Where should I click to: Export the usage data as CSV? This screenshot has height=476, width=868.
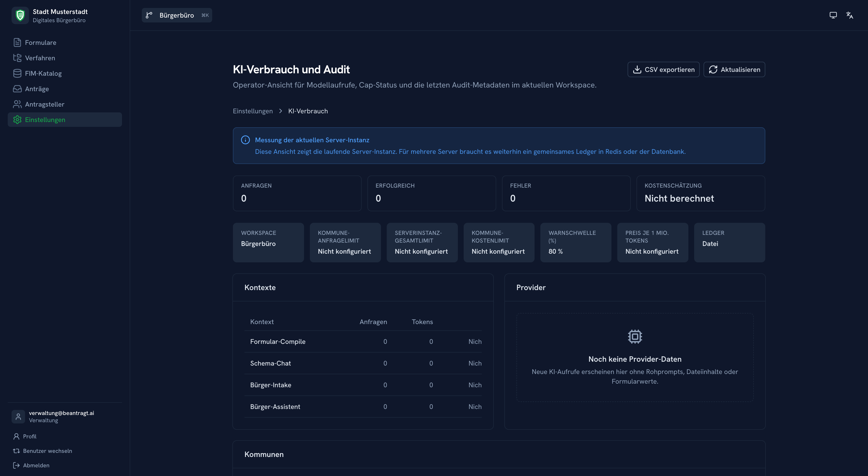[x=664, y=69]
